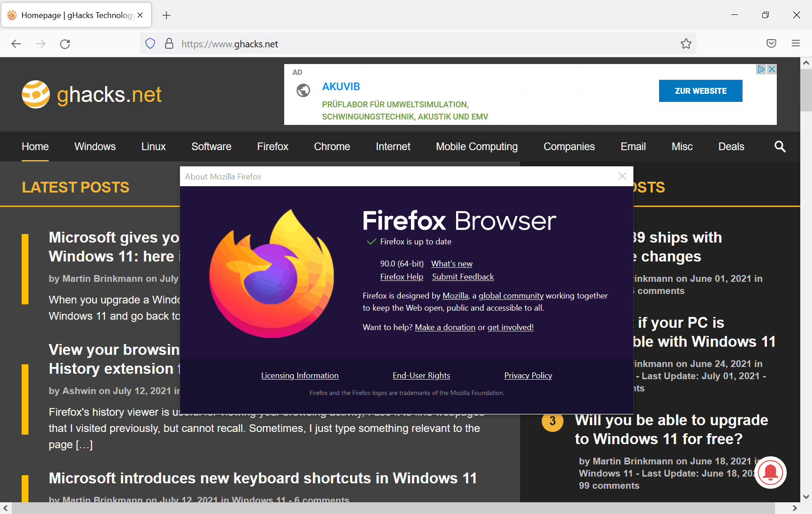This screenshot has height=514, width=812.
Task: Click the horizontal scrollbar right arrow
Action: coord(795,508)
